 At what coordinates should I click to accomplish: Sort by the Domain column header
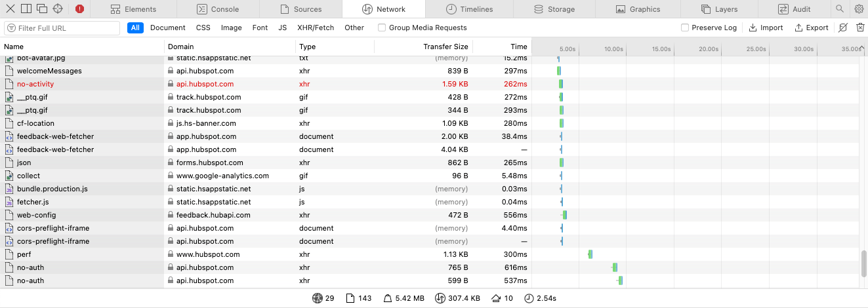(230, 47)
